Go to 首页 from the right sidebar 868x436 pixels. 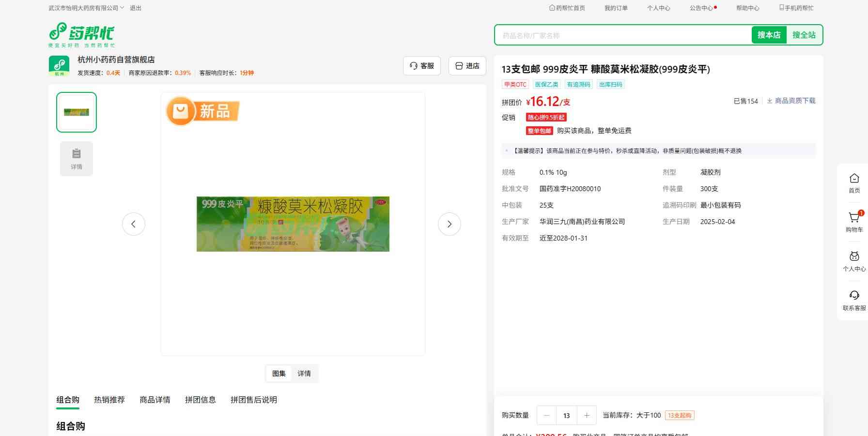point(854,183)
